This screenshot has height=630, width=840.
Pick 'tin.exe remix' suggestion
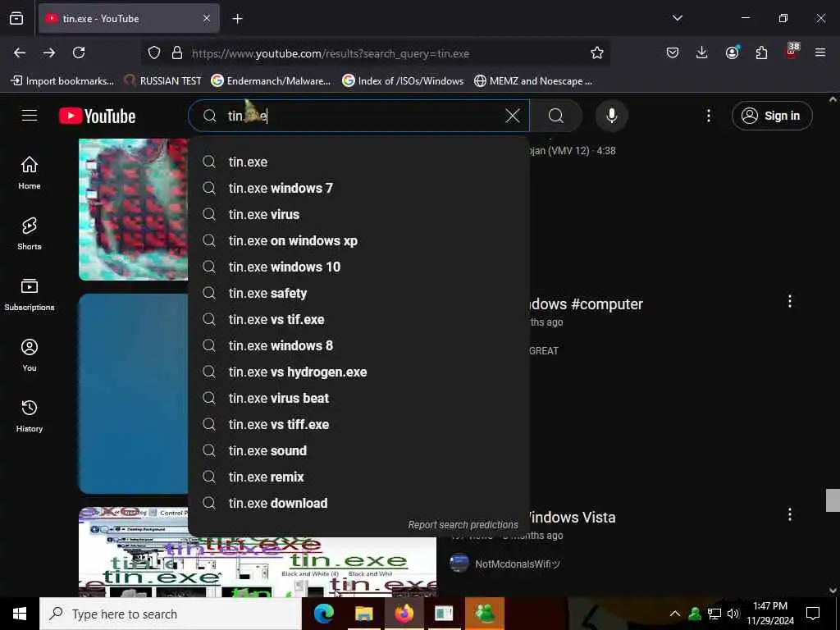pos(358,477)
